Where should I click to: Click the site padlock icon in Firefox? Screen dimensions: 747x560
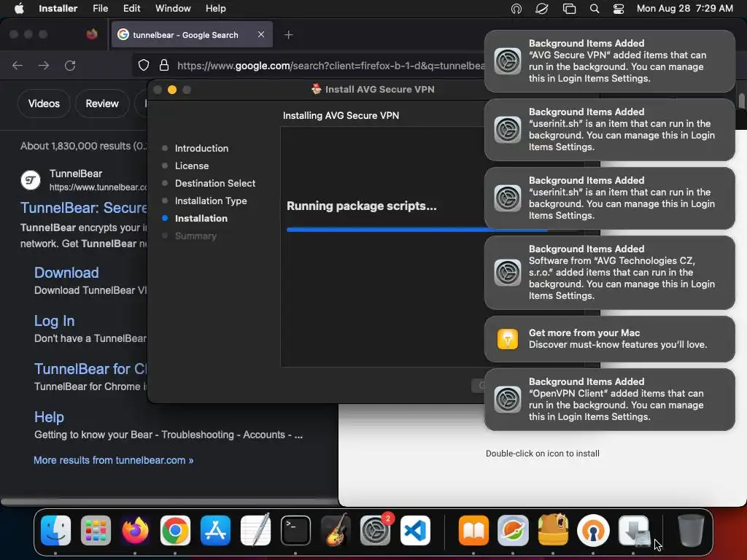pyautogui.click(x=164, y=65)
